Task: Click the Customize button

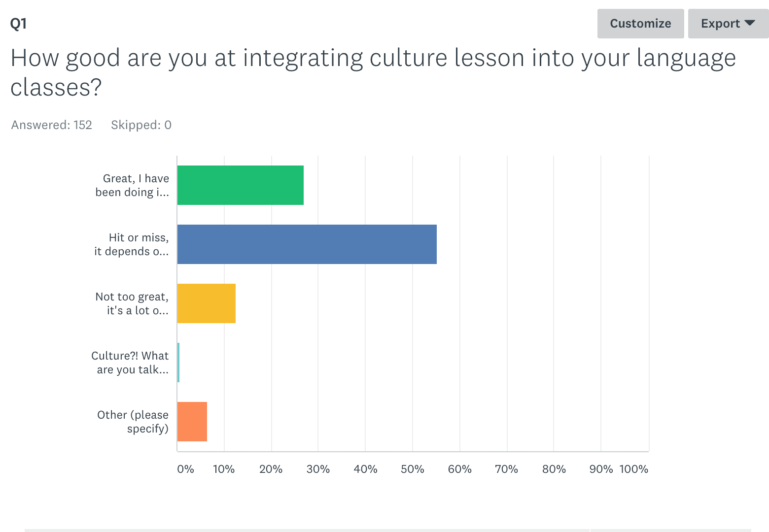Action: tap(640, 23)
